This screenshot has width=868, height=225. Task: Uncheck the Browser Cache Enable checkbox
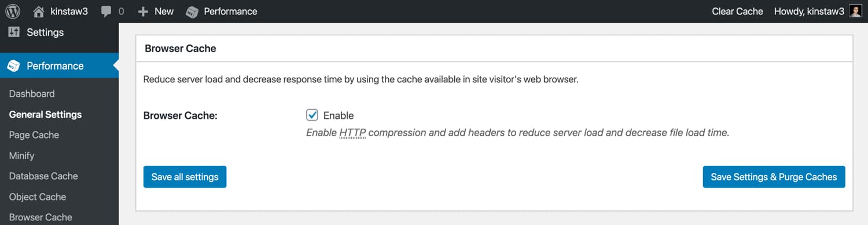[312, 115]
